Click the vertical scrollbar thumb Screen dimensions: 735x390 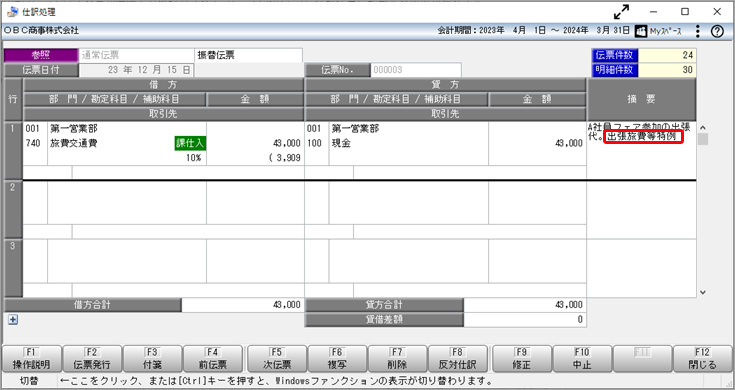(703, 139)
